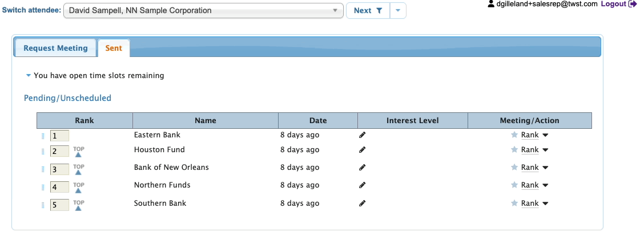644x244 pixels.
Task: Click the Name column header
Action: point(205,120)
